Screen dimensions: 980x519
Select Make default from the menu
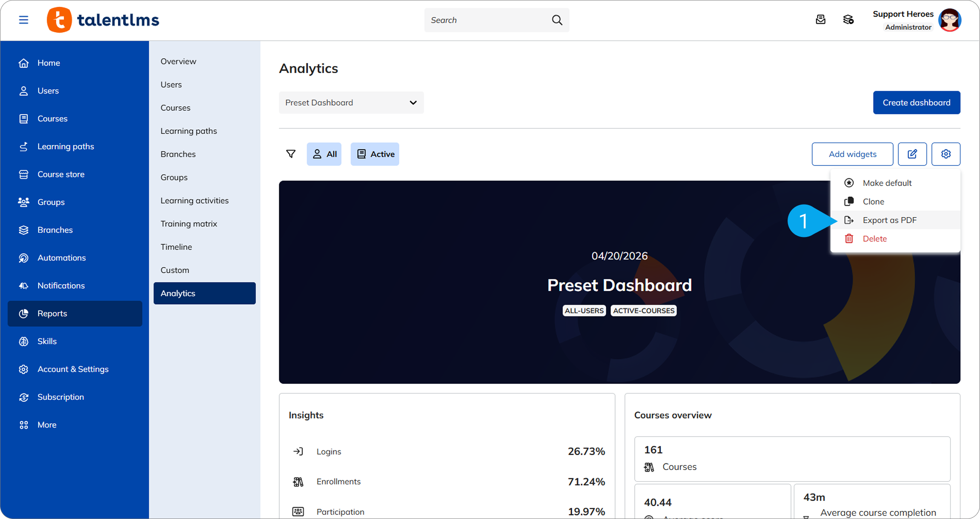coord(895,183)
